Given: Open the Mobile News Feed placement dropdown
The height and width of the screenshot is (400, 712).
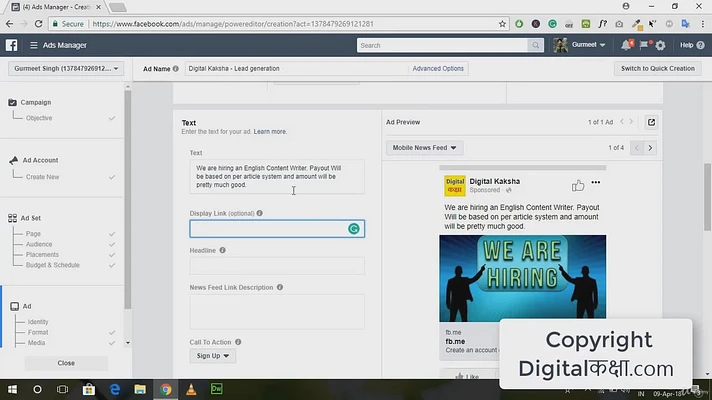Looking at the screenshot, I should click(424, 148).
